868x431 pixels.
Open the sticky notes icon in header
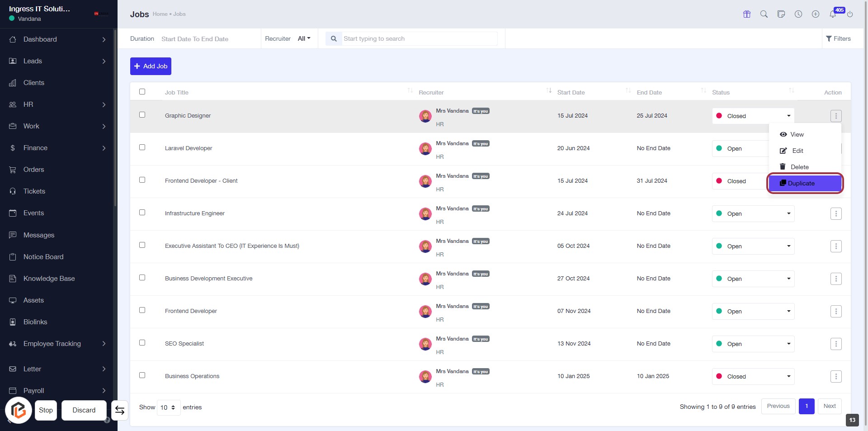[781, 14]
